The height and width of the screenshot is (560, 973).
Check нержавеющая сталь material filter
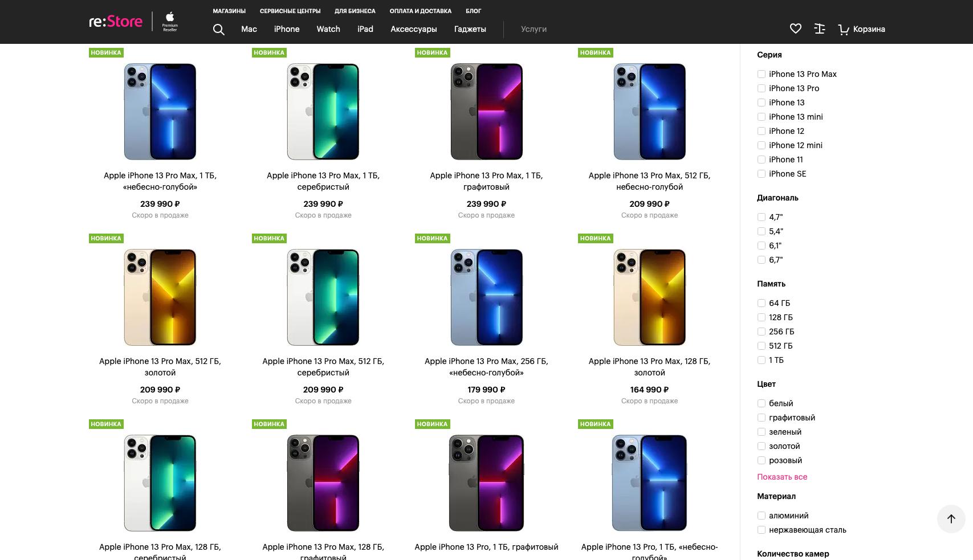pos(761,530)
